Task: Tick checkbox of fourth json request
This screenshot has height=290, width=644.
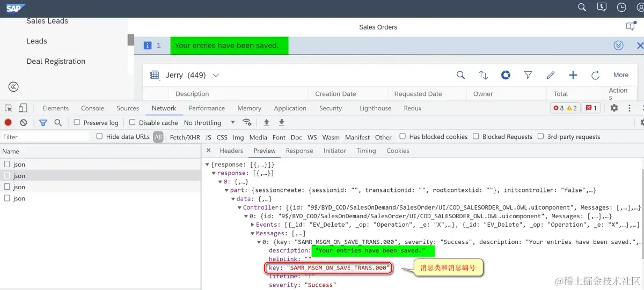Action: pyautogui.click(x=7, y=198)
